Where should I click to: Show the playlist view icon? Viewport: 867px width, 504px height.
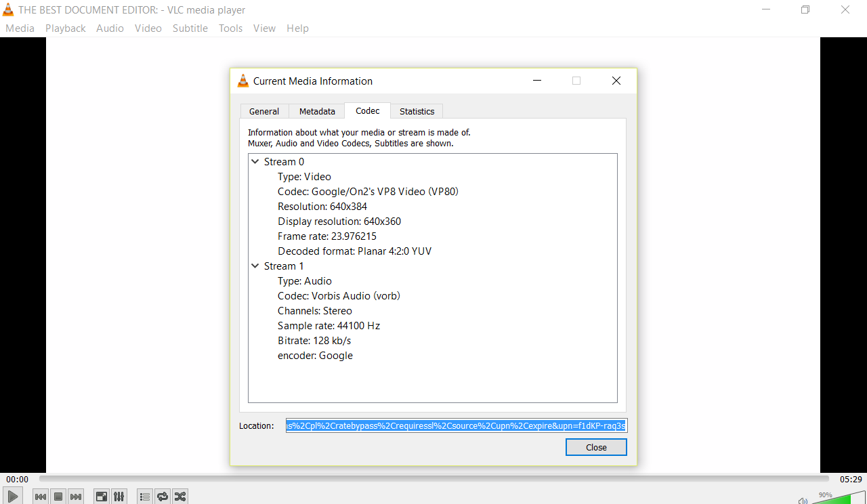pyautogui.click(x=144, y=496)
